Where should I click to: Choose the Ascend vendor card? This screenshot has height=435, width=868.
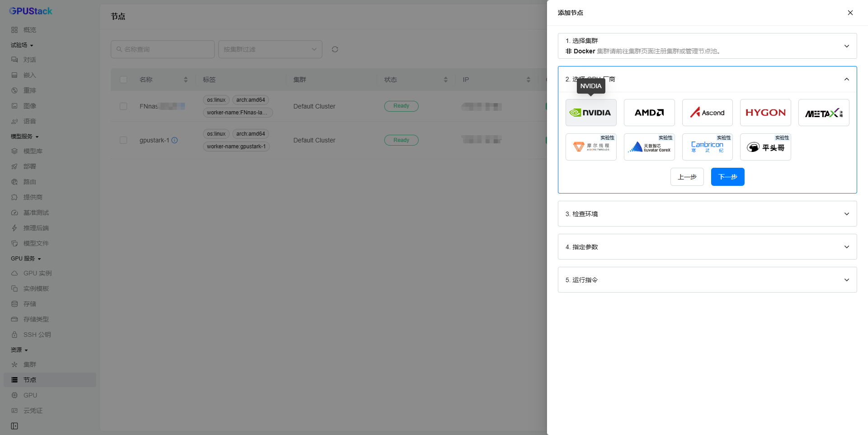pyautogui.click(x=708, y=113)
